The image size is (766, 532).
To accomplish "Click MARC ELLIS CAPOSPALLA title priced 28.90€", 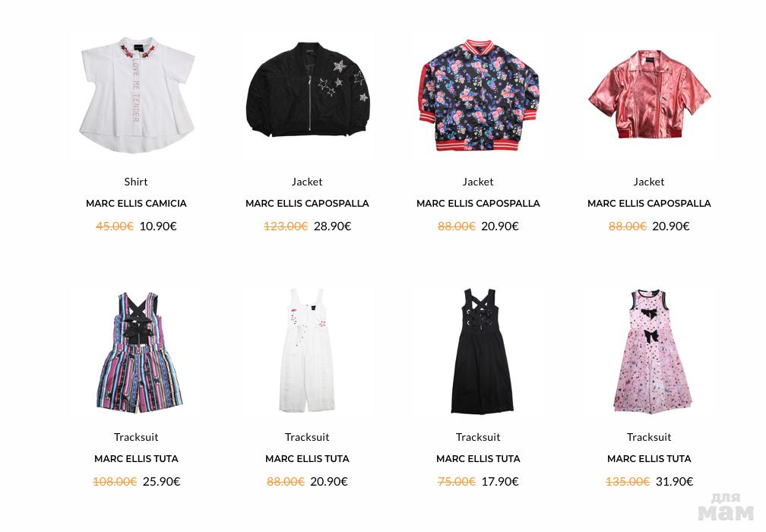I will click(x=307, y=203).
